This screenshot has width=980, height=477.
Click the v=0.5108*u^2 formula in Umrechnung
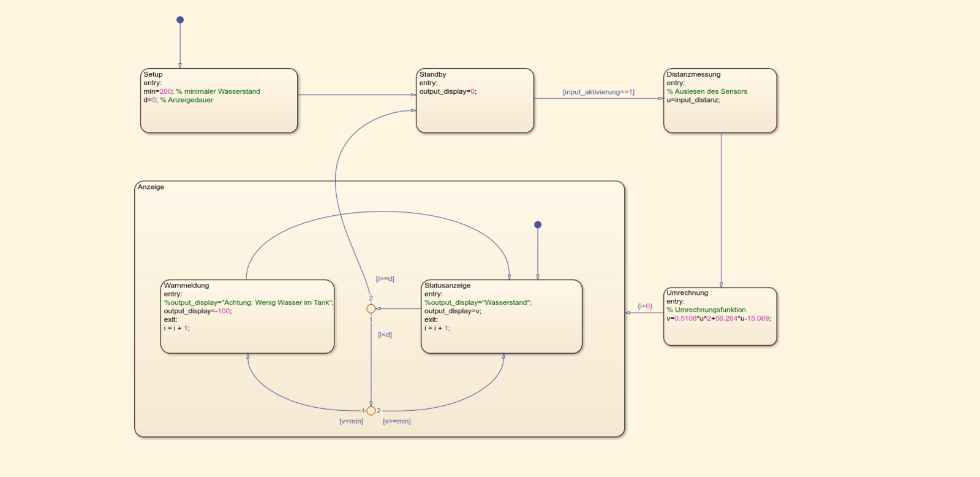pyautogui.click(x=718, y=318)
